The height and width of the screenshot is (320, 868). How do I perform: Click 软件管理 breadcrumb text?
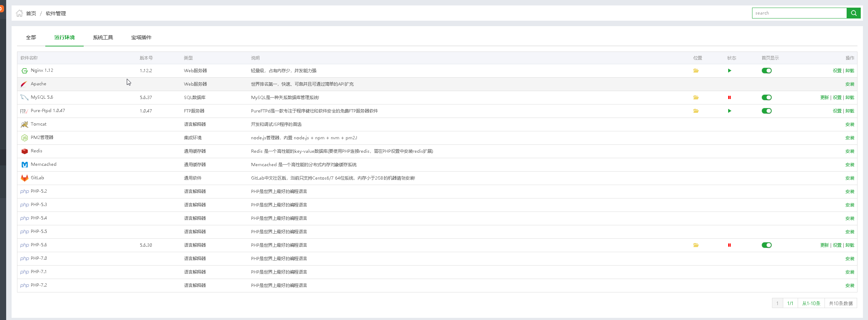(x=56, y=13)
